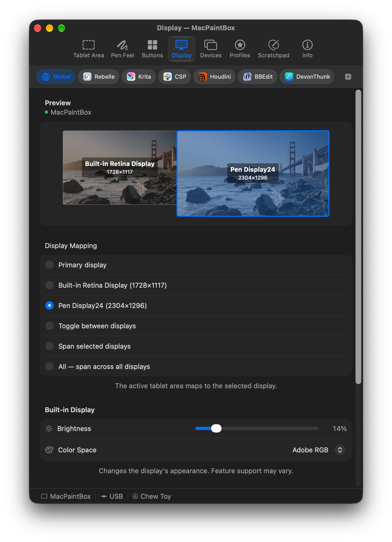Click the Color Space palette icon

[x=49, y=450]
